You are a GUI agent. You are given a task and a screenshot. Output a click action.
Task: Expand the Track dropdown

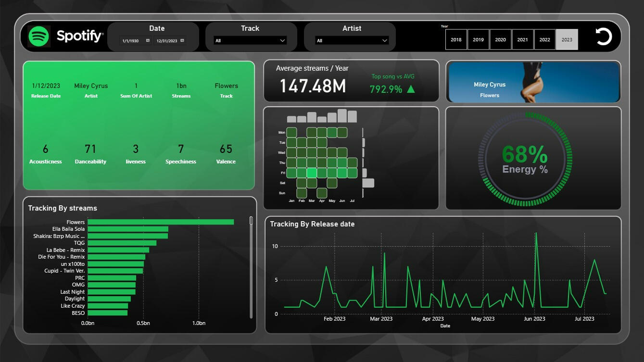[x=250, y=41]
